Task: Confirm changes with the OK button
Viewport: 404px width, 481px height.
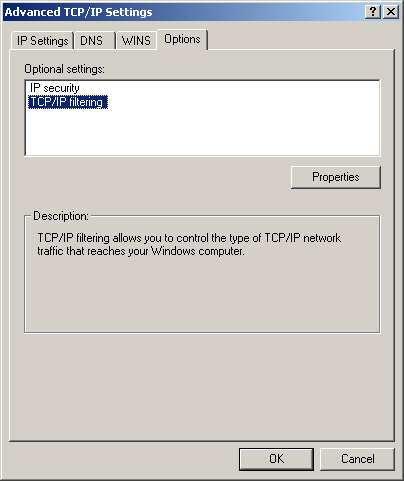Action: 276,459
